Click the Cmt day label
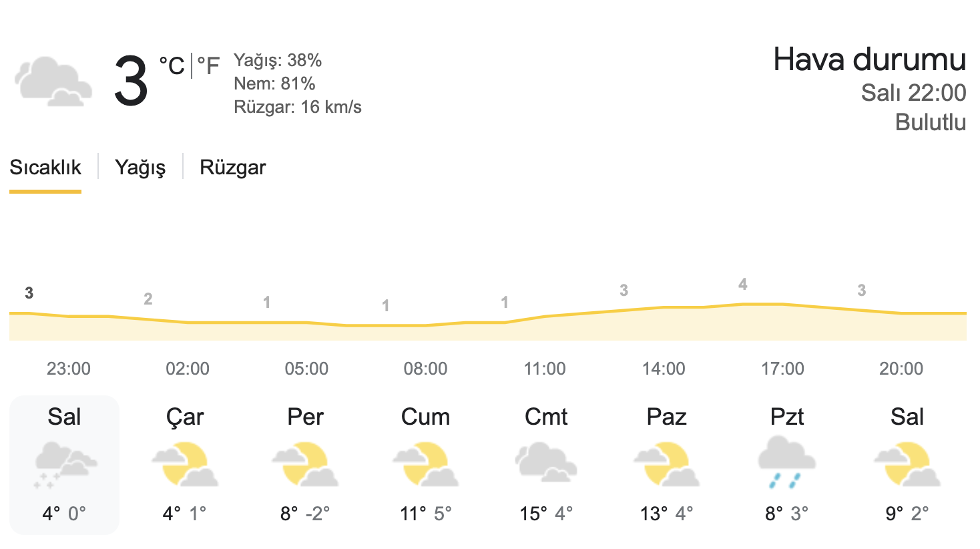 point(546,417)
